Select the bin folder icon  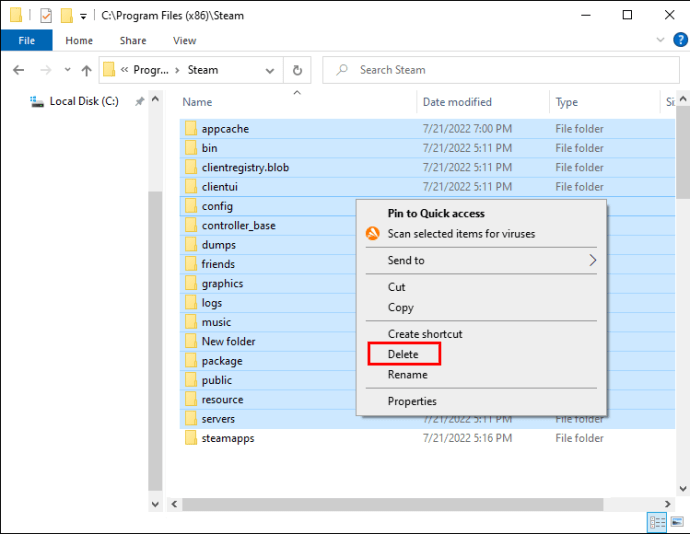click(x=191, y=148)
